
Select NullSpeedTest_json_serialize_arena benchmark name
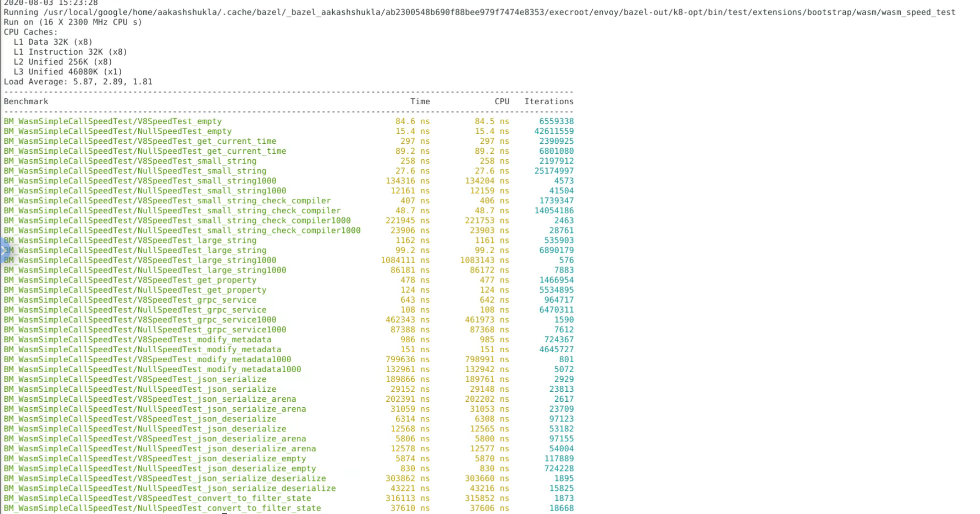point(155,409)
